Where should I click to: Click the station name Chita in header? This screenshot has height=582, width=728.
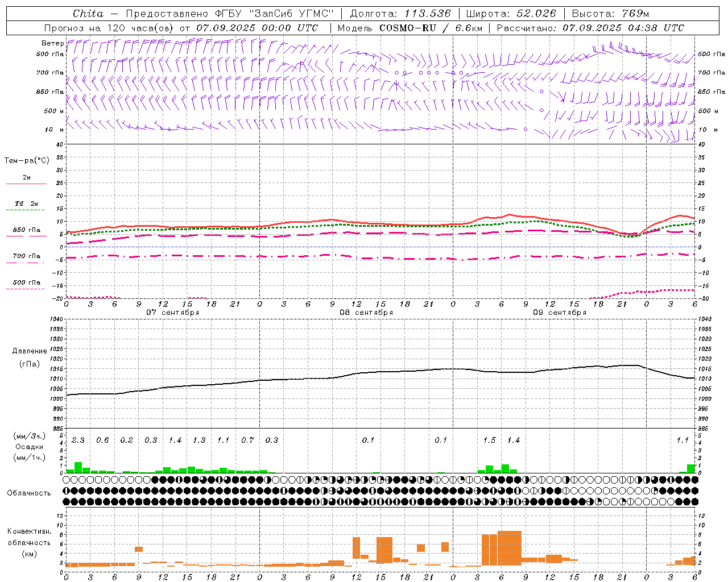click(88, 14)
